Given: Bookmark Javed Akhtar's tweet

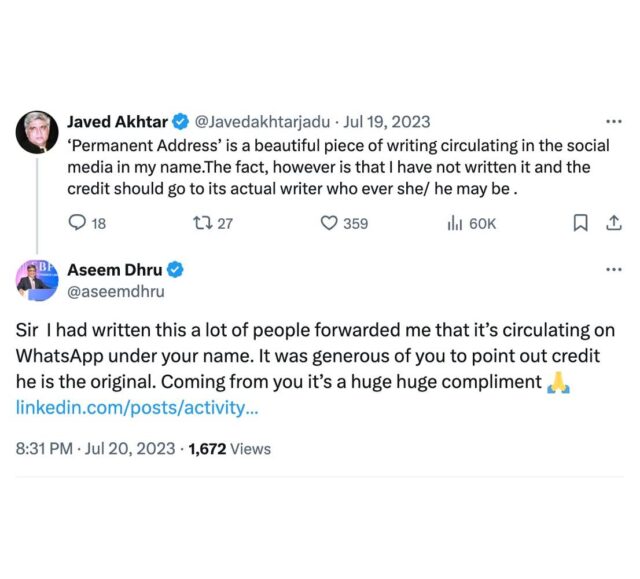Looking at the screenshot, I should coord(580,223).
